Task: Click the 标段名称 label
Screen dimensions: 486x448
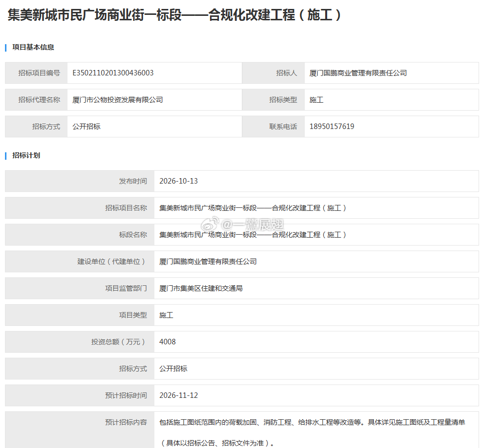Action: pyautogui.click(x=133, y=235)
